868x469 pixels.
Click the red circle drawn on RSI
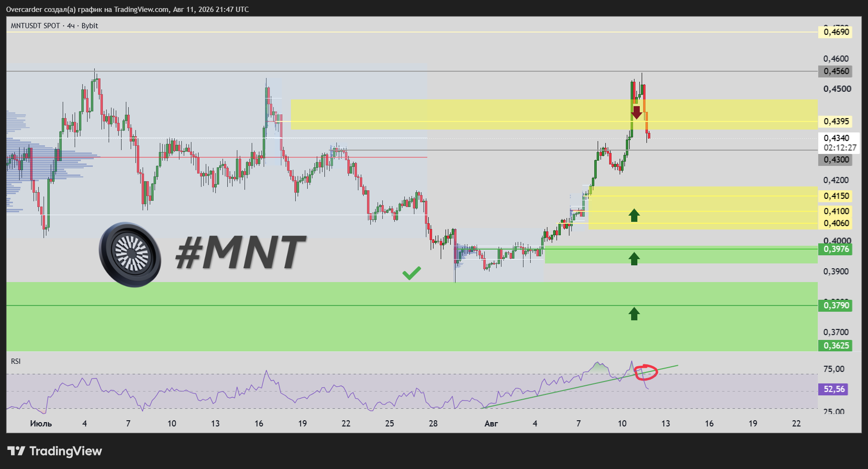tap(646, 372)
